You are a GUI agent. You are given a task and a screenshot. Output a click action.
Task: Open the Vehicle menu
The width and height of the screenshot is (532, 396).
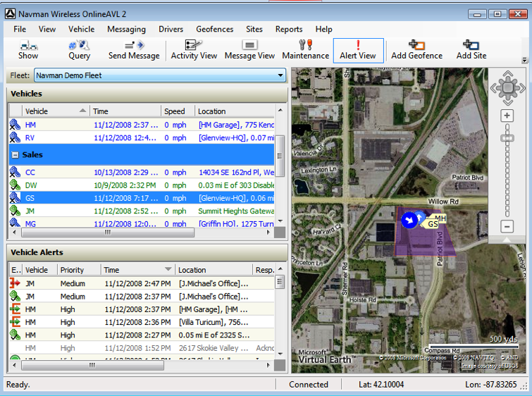82,29
